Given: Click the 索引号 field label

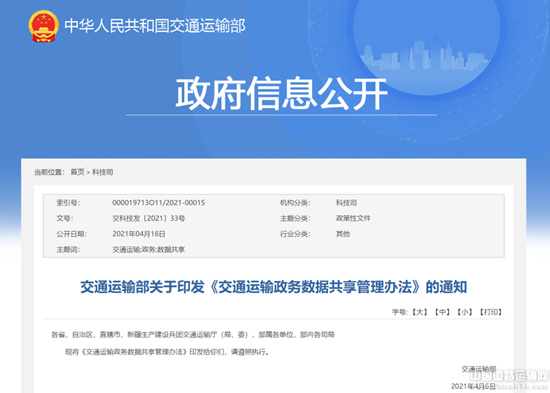Looking at the screenshot, I should 68,202.
